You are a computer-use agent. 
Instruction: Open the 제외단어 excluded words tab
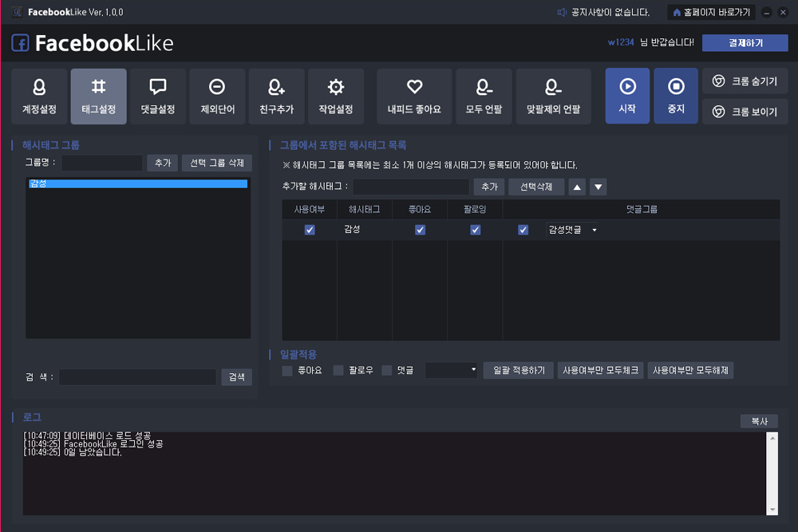click(x=217, y=97)
